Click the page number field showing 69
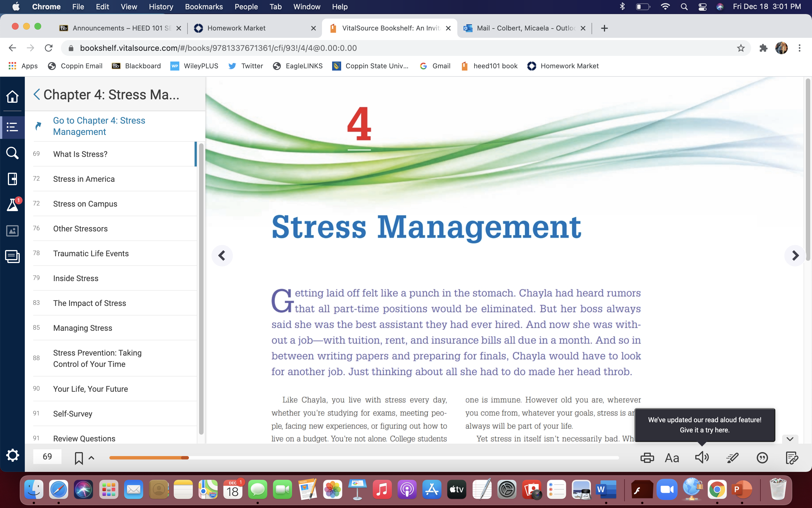Viewport: 812px width, 508px height. coord(47,456)
